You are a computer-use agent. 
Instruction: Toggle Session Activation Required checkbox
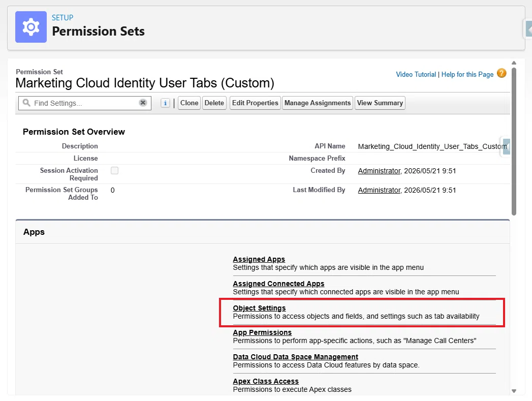click(115, 171)
